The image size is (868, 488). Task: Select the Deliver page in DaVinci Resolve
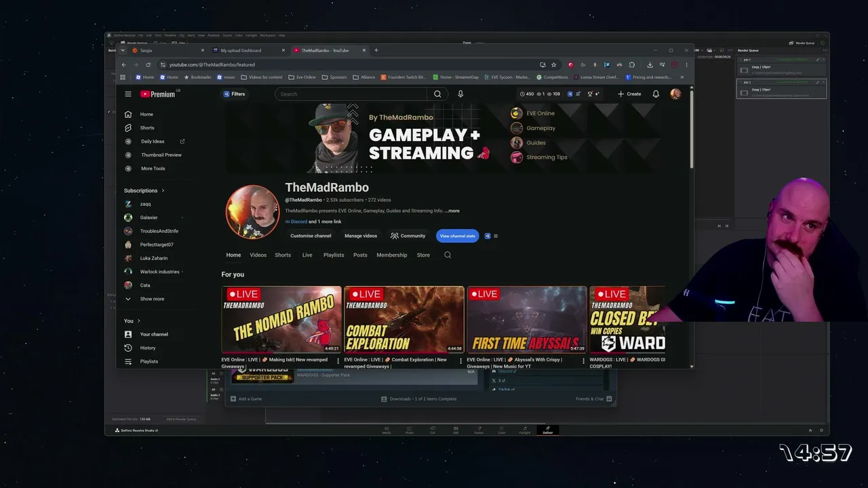(x=547, y=430)
